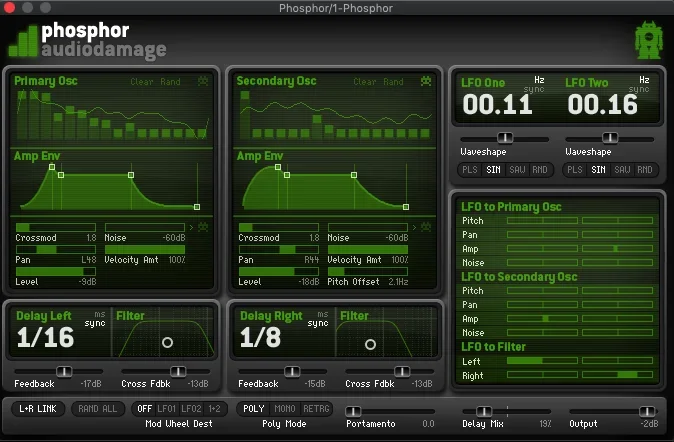Click the Secondary Osc space invader icon
Image resolution: width=674 pixels, height=442 pixels.
click(x=426, y=82)
